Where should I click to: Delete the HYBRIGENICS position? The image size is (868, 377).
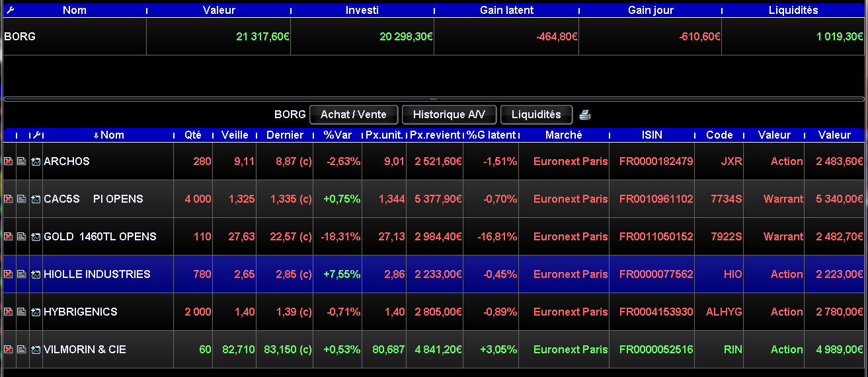[9, 312]
